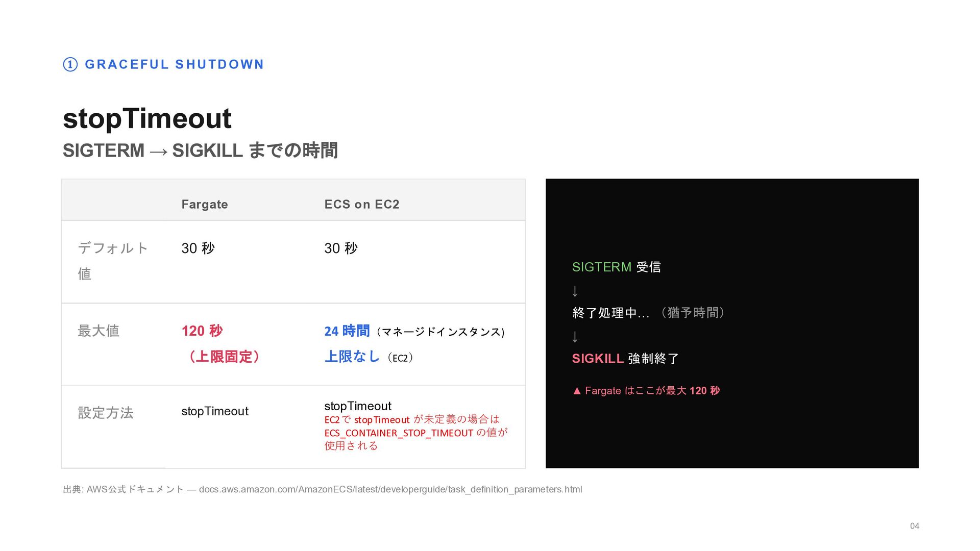980x551 pixels.
Task: Click the blue 上限なし text
Action: click(352, 357)
